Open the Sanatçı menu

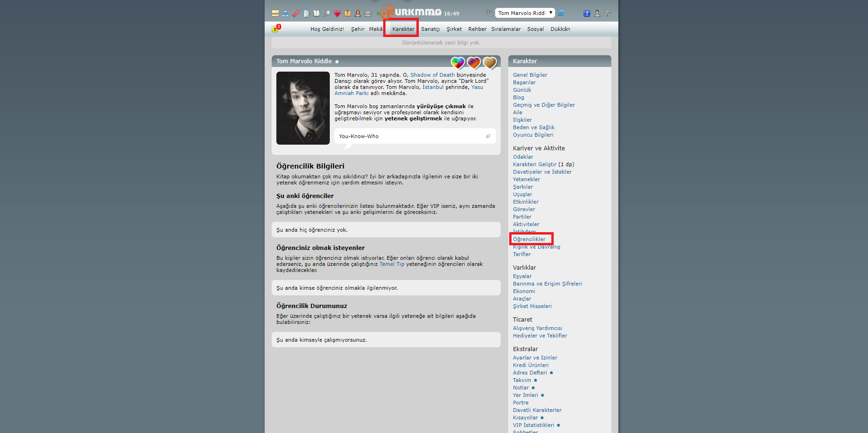[x=430, y=29]
